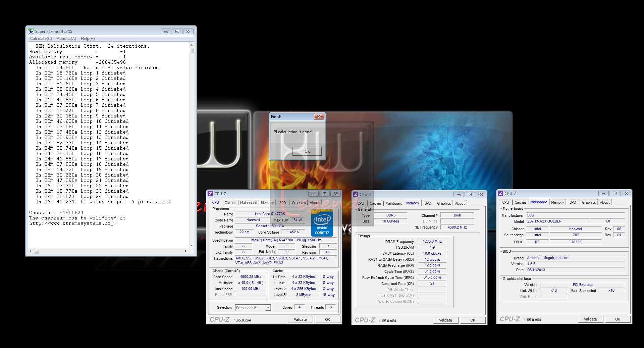This screenshot has height=348, width=644.
Task: Minimize the CPU-Z Mainboard window
Action: [603, 194]
